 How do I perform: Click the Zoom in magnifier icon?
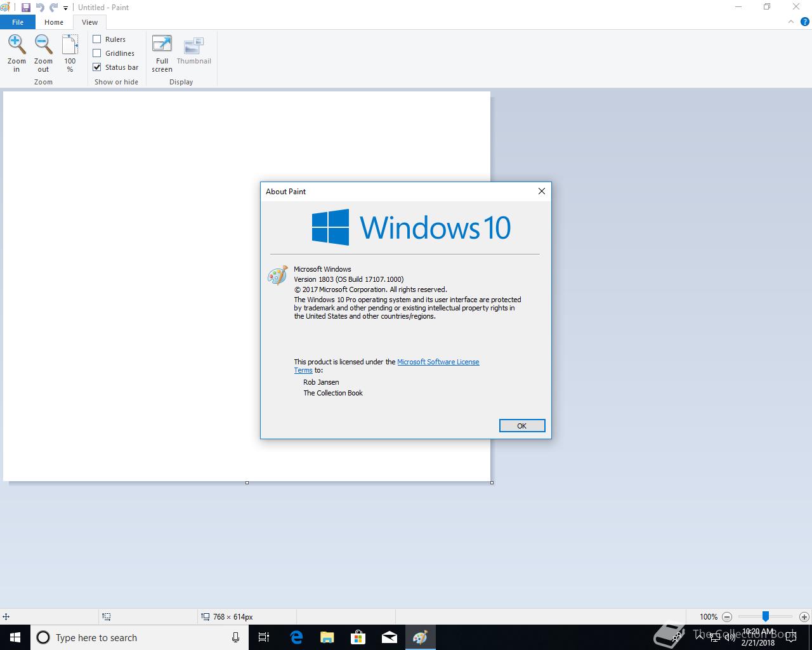tap(16, 44)
